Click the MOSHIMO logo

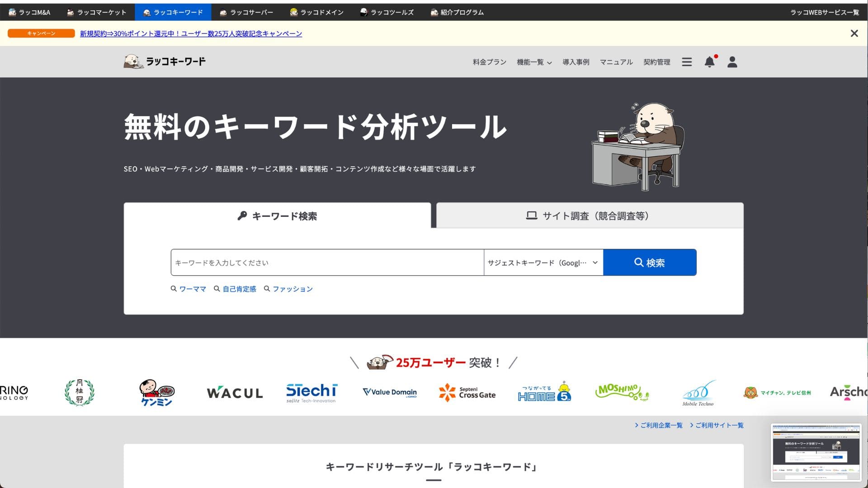(622, 392)
